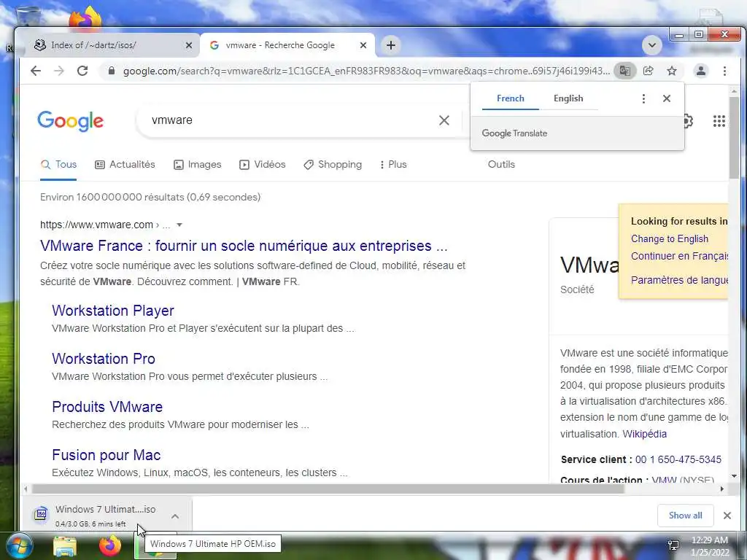Open the Google apps grid

(719, 121)
